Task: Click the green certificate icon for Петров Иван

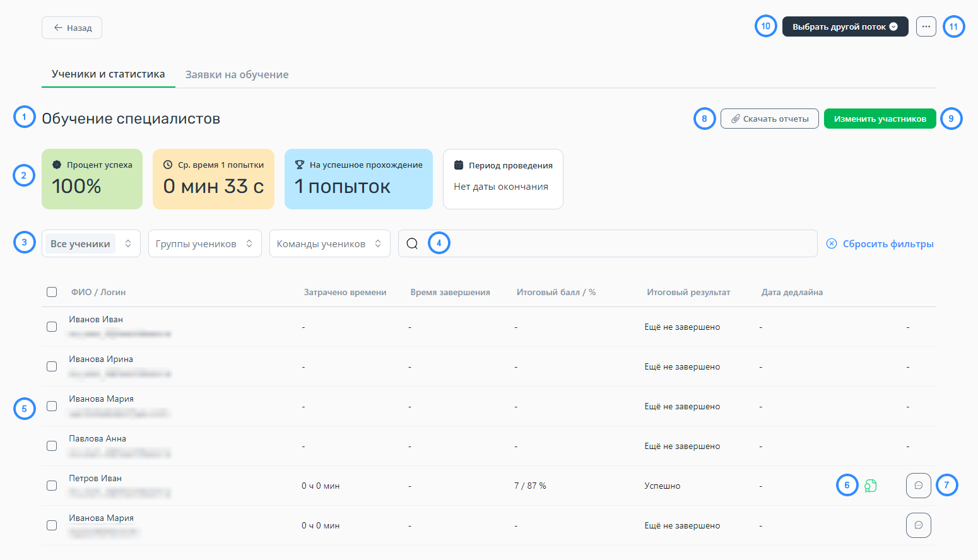Action: (x=870, y=486)
